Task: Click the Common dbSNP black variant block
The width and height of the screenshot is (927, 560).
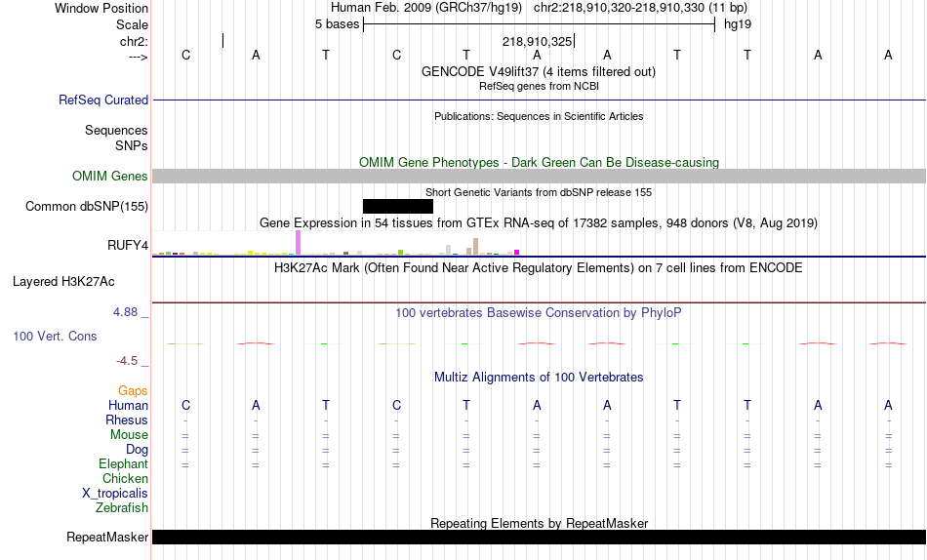Action: (x=398, y=206)
